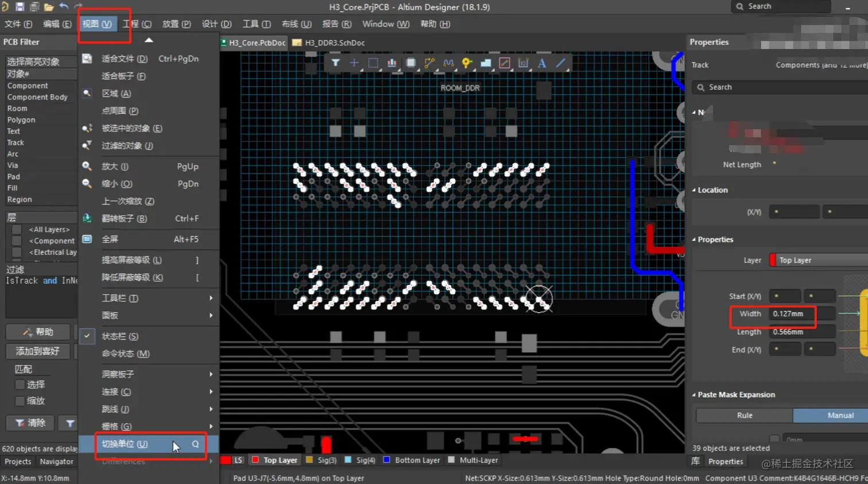Viewport: 868px width, 484px height.
Task: Click the red Top Layer color swatch
Action: coord(255,460)
